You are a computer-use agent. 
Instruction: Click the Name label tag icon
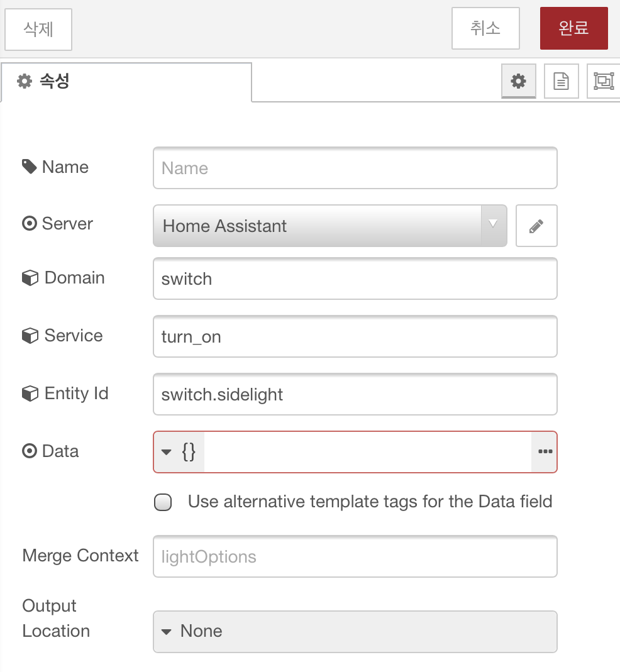click(x=29, y=167)
